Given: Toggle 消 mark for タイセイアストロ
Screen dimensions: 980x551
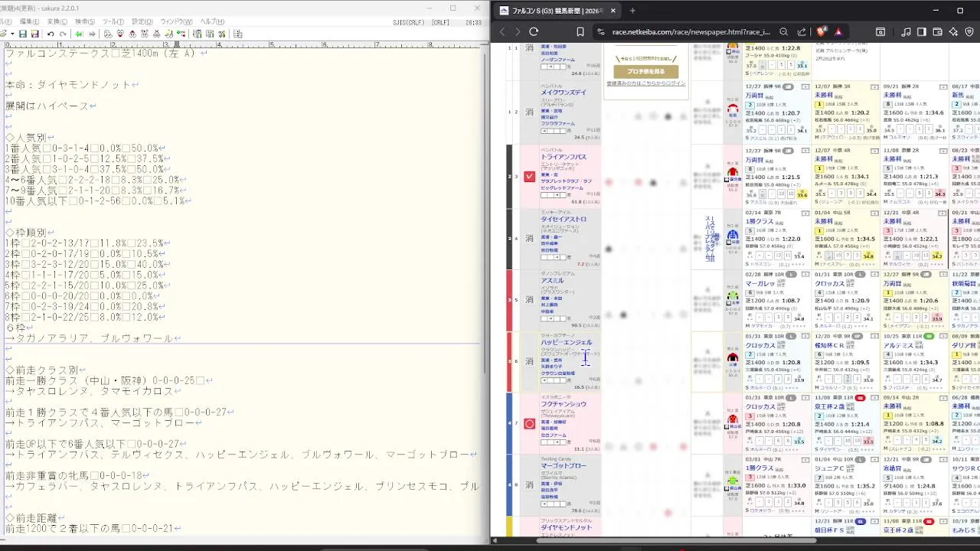Looking at the screenshot, I should tap(529, 238).
